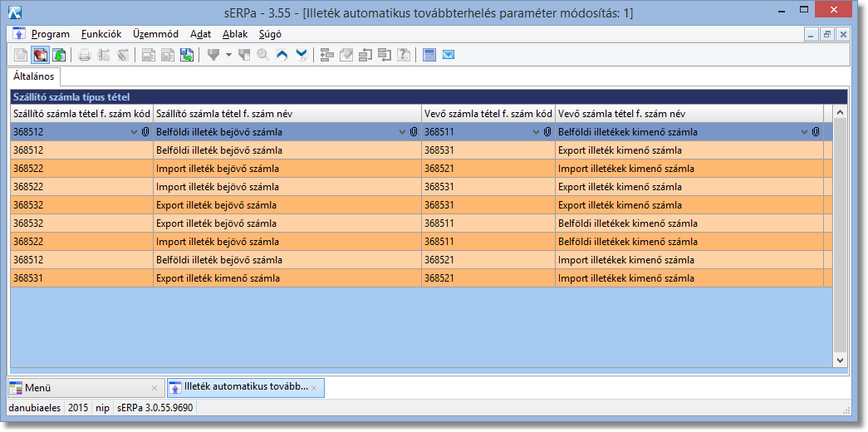Select the Általános tab

coord(34,76)
